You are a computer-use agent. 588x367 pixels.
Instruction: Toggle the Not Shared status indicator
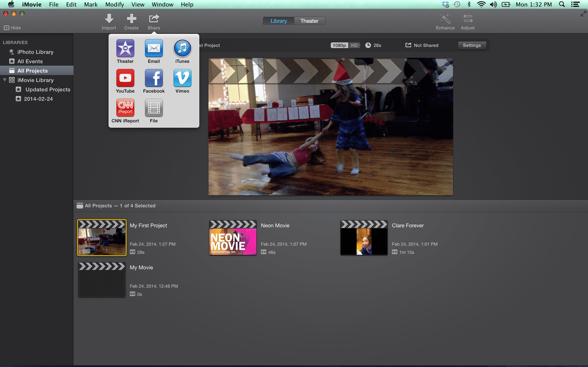(x=422, y=45)
